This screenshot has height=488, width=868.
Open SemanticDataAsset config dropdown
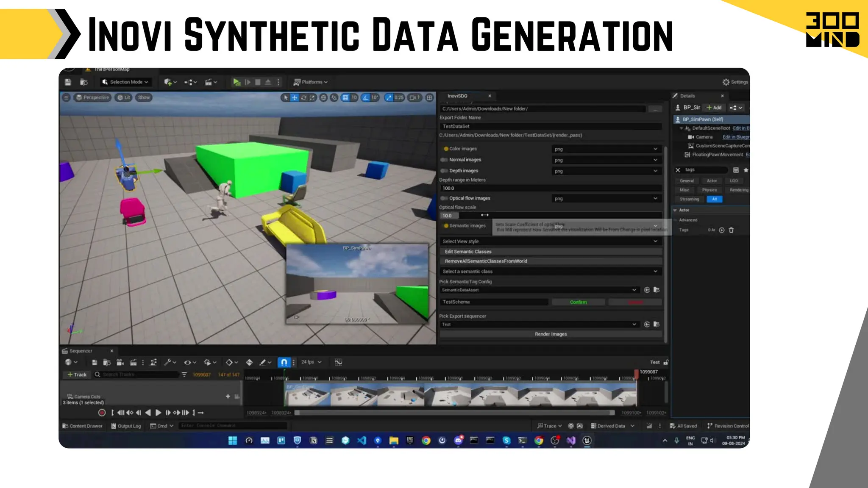539,290
